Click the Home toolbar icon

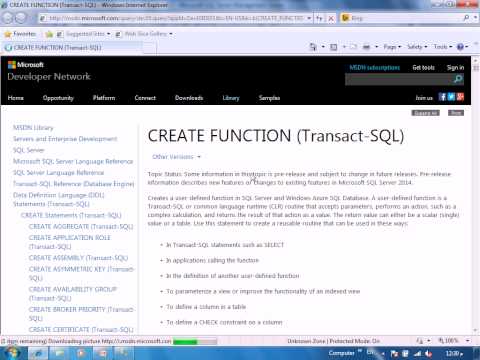[x=313, y=47]
